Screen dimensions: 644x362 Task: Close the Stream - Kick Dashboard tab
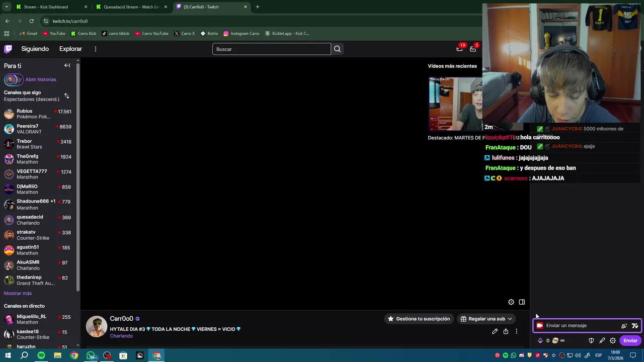tap(86, 7)
